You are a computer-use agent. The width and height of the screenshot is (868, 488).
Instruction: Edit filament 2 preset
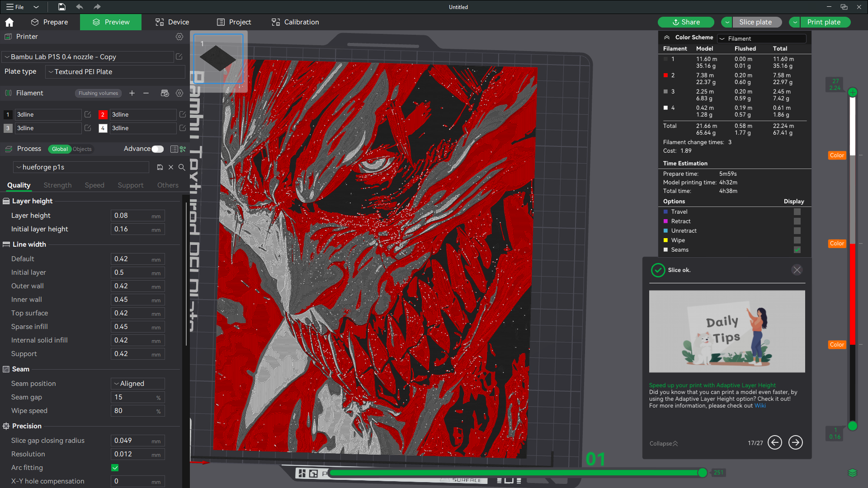coord(183,114)
